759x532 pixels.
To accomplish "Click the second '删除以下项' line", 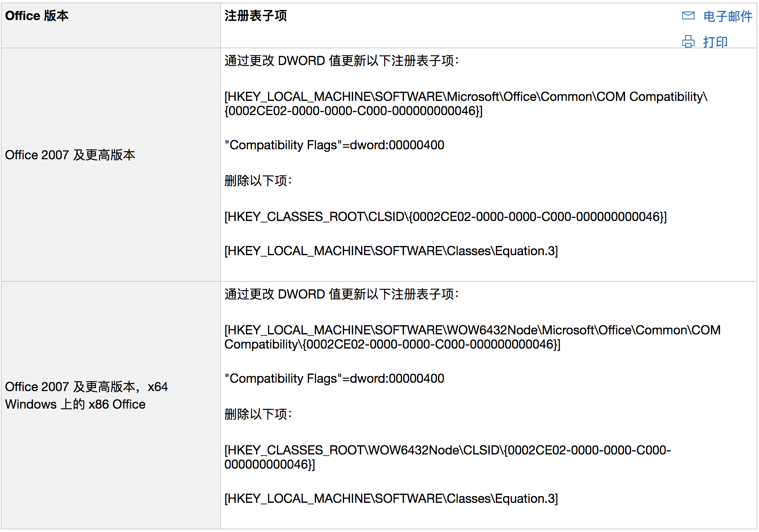I will tap(258, 414).
